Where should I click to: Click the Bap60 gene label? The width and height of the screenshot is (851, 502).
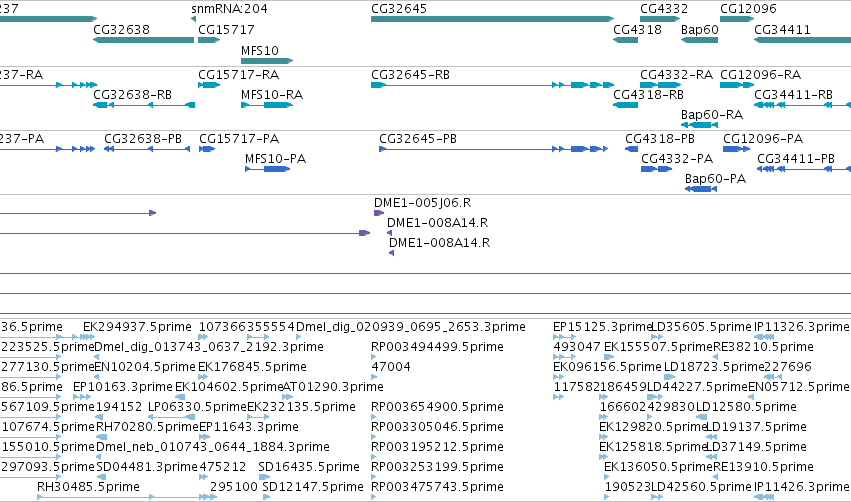click(700, 29)
